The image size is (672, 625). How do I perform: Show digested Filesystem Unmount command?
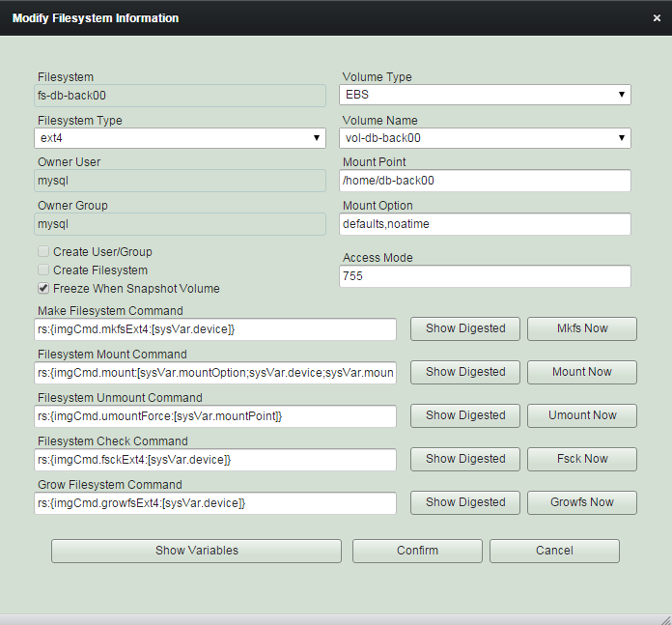coord(465,415)
